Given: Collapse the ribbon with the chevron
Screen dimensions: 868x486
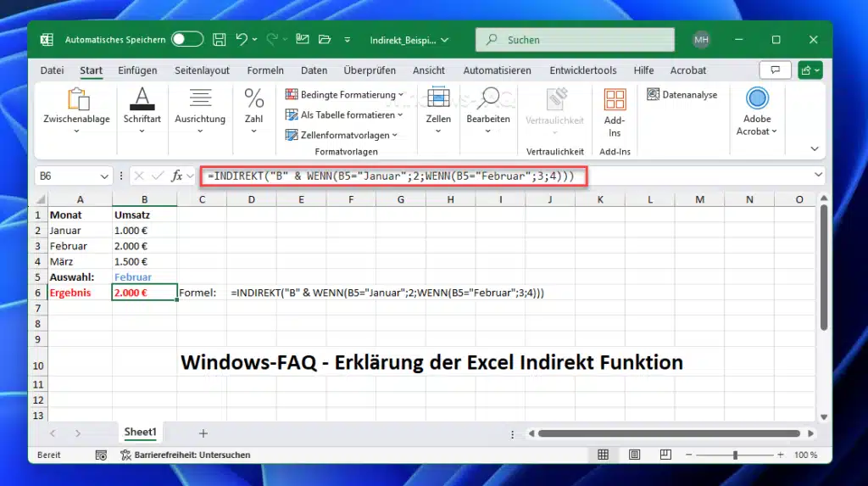Looking at the screenshot, I should pos(815,148).
